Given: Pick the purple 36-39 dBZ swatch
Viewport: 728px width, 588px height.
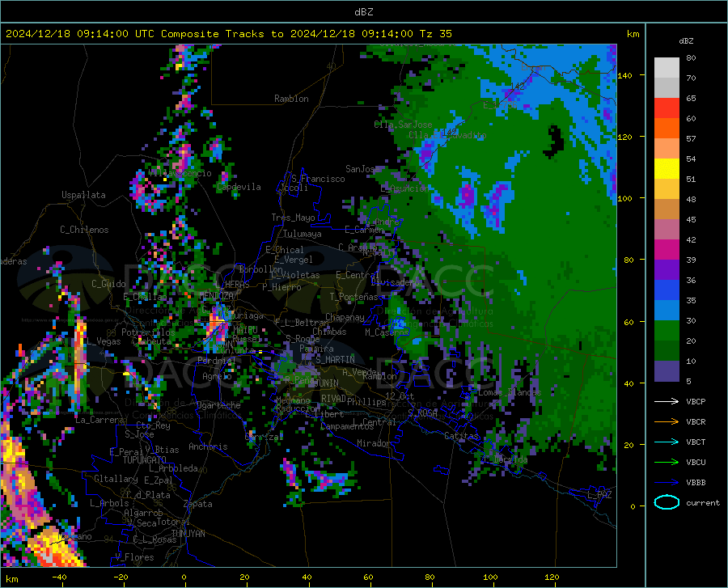Looking at the screenshot, I should 667,270.
